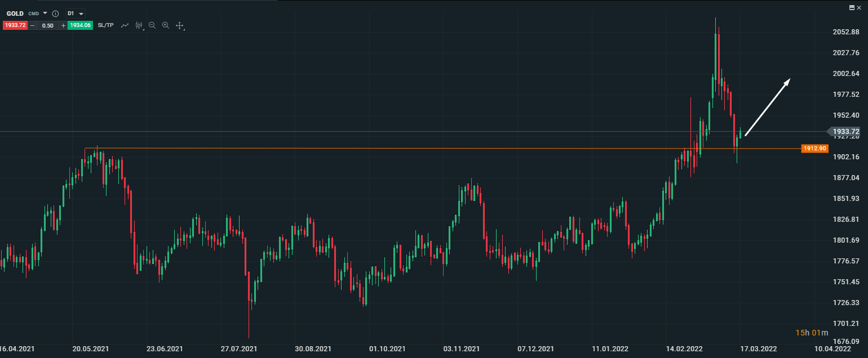
Task: Select the crosshair move tool
Action: pyautogui.click(x=180, y=25)
